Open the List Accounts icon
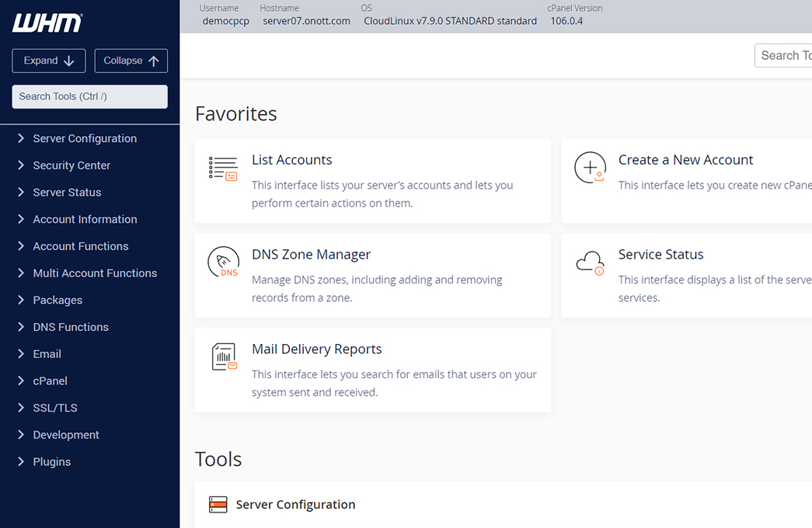 point(223,168)
